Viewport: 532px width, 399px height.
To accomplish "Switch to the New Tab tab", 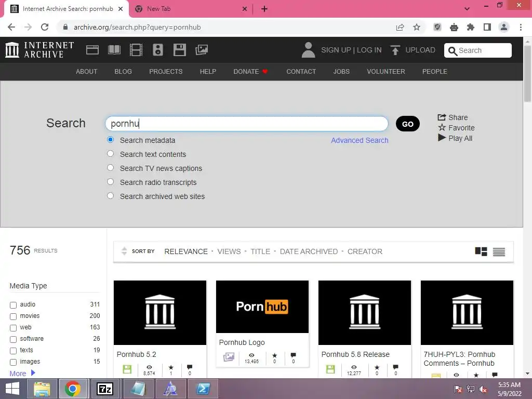I will [x=190, y=9].
